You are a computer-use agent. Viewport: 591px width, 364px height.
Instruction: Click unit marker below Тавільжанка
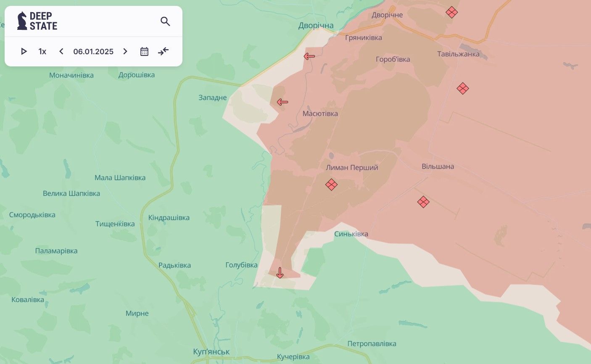462,88
